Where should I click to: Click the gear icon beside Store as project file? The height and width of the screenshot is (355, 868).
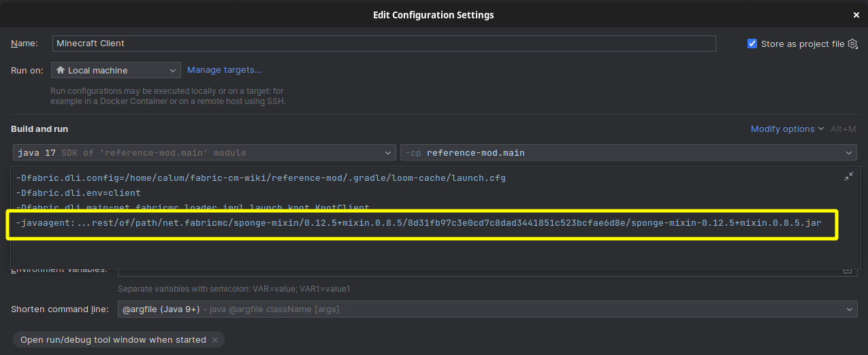[852, 44]
